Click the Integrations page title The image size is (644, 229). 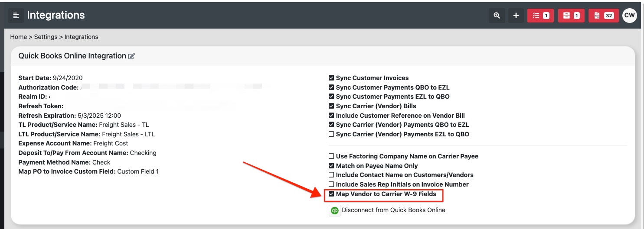pos(56,15)
